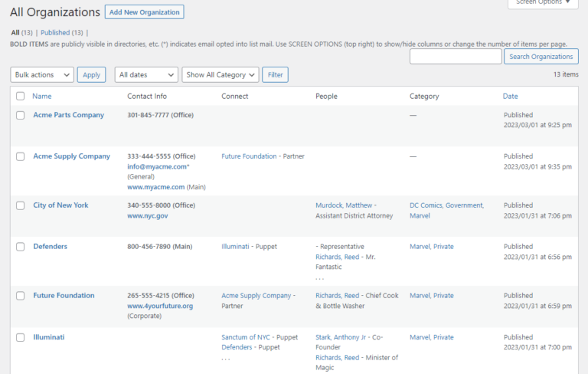This screenshot has width=588, height=374.
Task: Sort the list by Date column
Action: (x=510, y=97)
